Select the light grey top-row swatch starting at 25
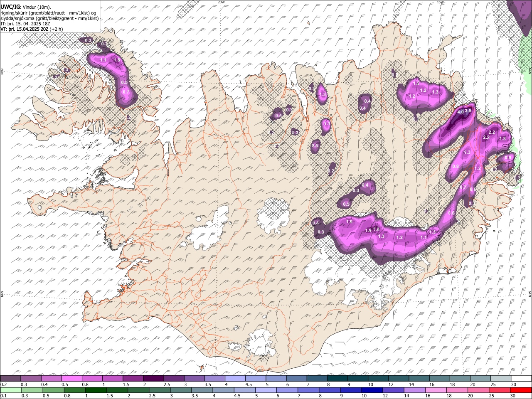 click(x=501, y=378)
